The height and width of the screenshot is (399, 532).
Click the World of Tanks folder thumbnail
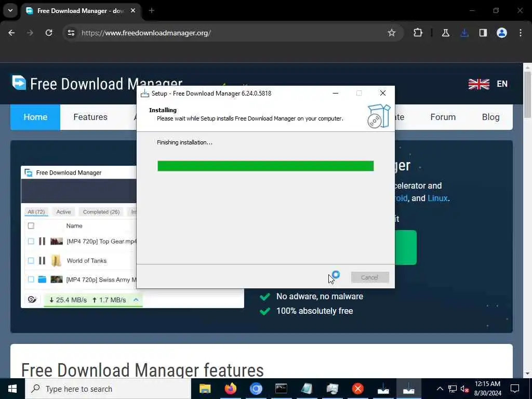(x=56, y=261)
